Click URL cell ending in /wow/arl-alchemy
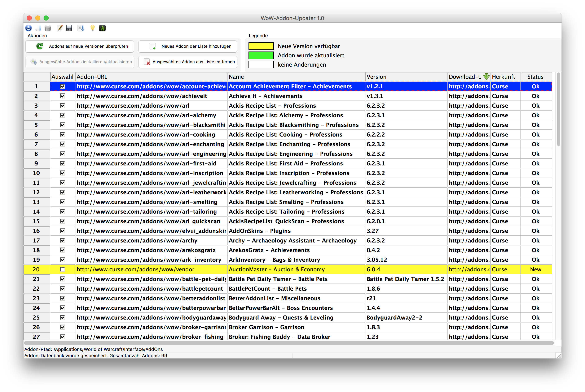The image size is (585, 392). tap(151, 115)
